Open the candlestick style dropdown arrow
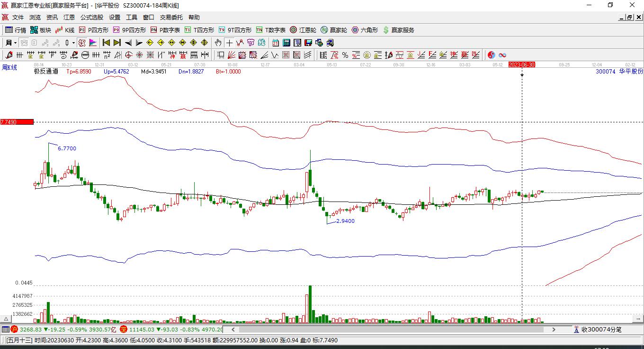The height and width of the screenshot is (349, 644). (73, 43)
